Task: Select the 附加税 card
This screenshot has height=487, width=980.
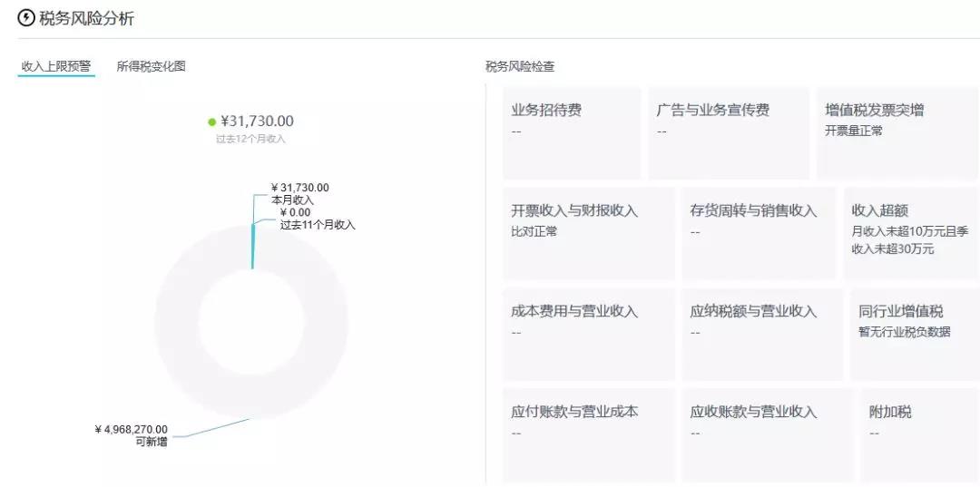Action: click(918, 435)
